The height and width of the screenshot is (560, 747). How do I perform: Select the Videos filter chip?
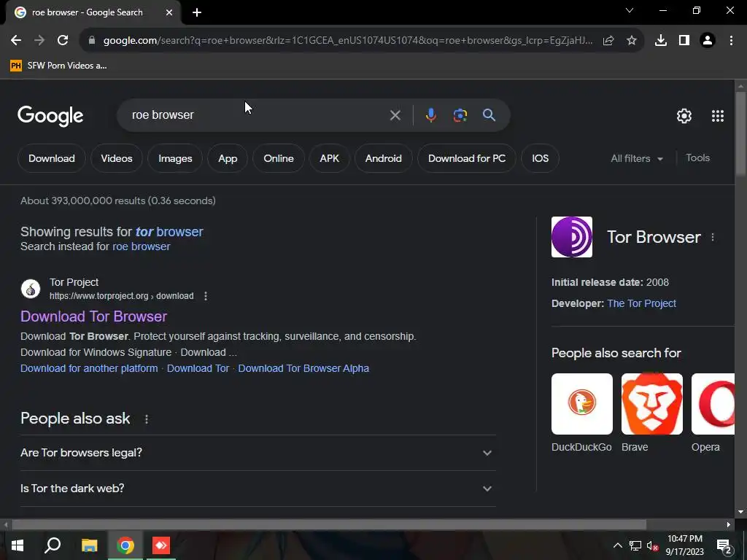click(117, 158)
